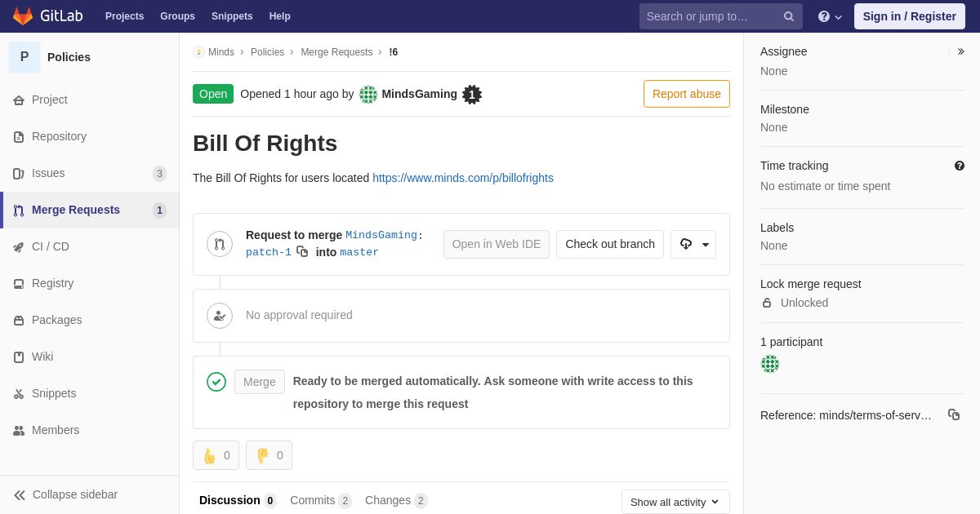The height and width of the screenshot is (514, 980).
Task: Copy the source branch name icon
Action: coord(302,252)
